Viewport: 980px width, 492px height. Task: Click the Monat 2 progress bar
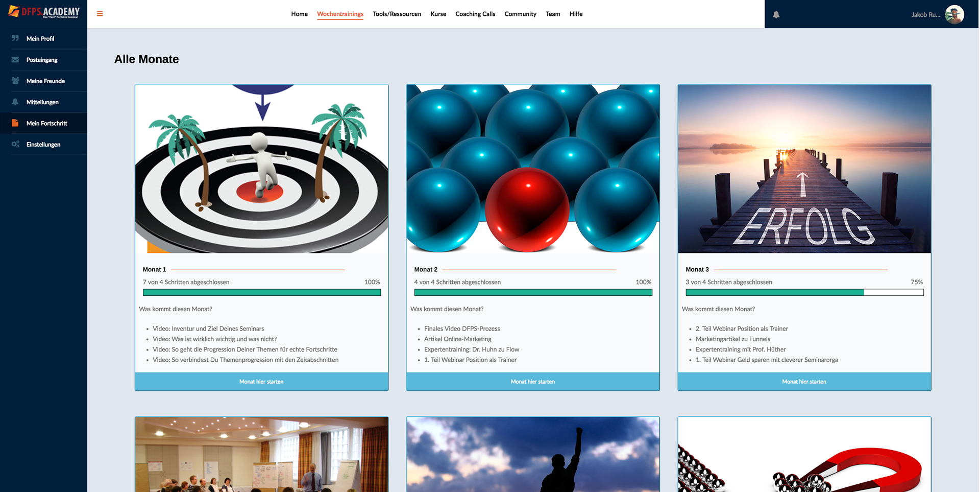[x=533, y=292]
